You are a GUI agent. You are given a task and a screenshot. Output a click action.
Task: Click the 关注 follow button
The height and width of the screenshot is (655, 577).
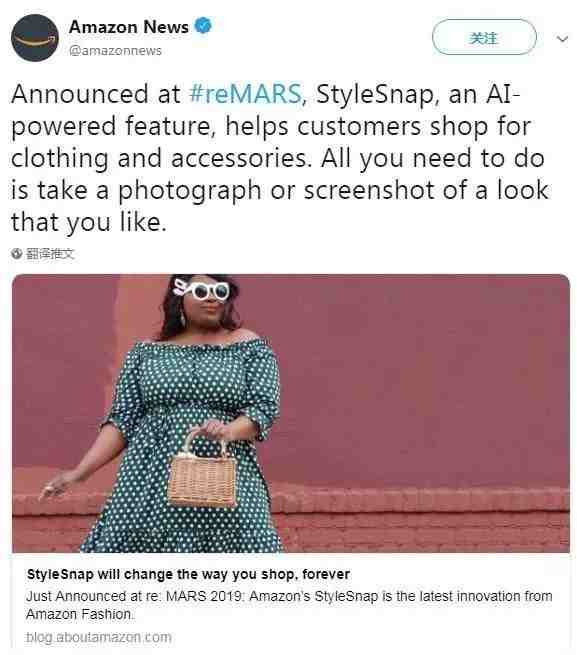tap(484, 37)
